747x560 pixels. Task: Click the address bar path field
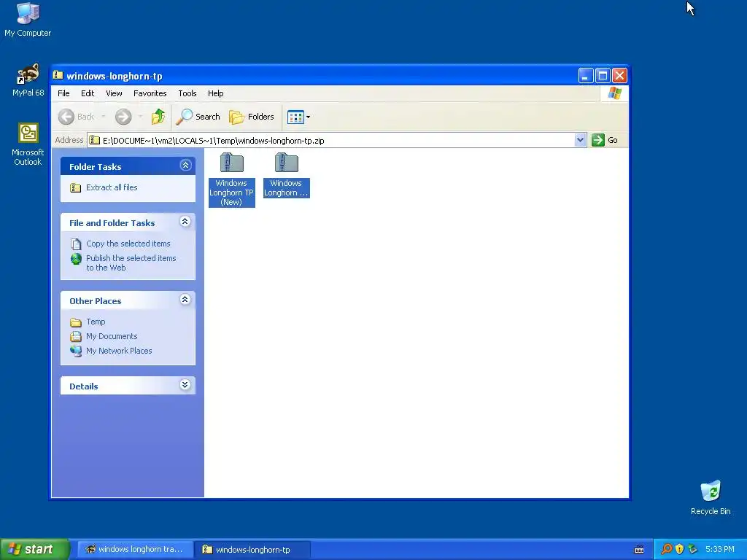[331, 140]
